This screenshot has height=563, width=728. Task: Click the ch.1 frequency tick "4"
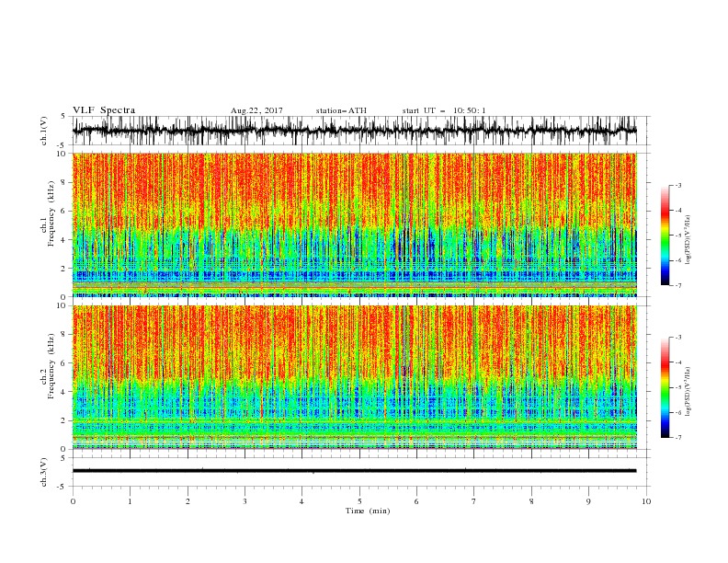click(x=65, y=240)
